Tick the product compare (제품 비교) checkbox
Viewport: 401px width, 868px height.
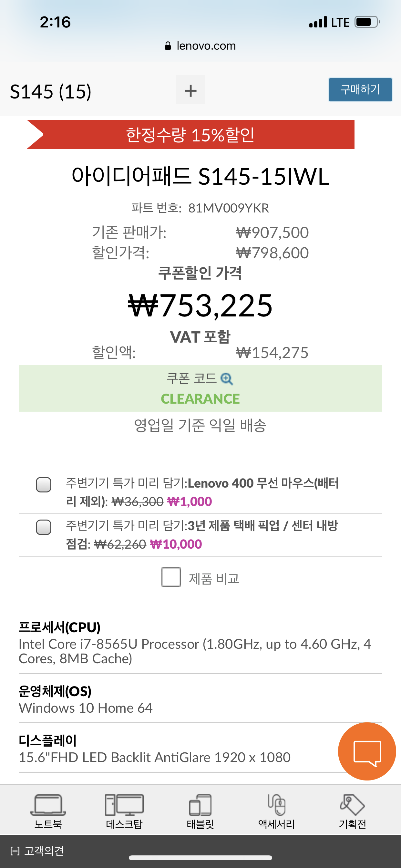point(171,577)
